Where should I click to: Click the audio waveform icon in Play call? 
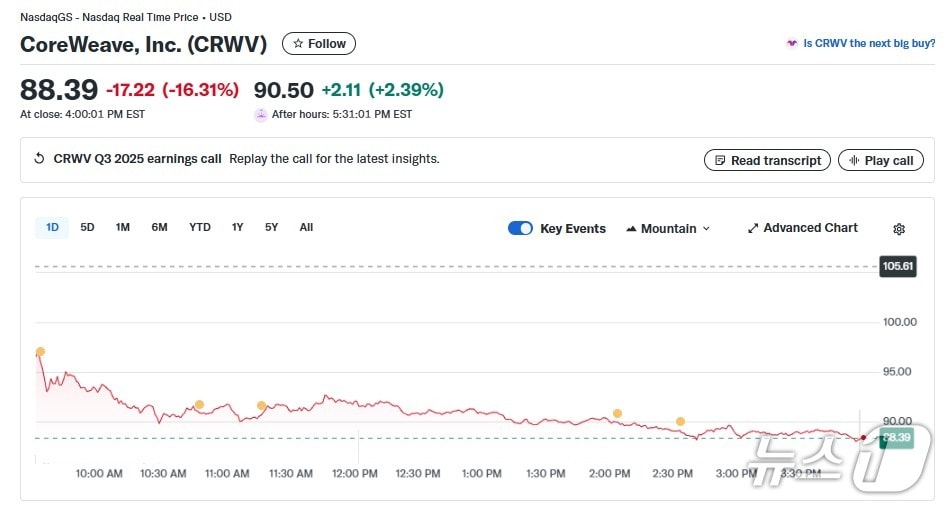click(854, 160)
